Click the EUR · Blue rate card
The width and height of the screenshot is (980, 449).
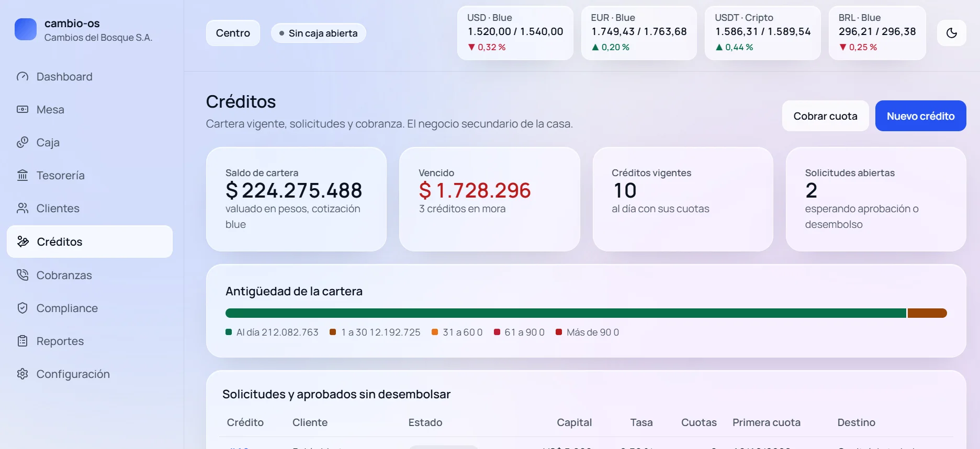pyautogui.click(x=639, y=33)
